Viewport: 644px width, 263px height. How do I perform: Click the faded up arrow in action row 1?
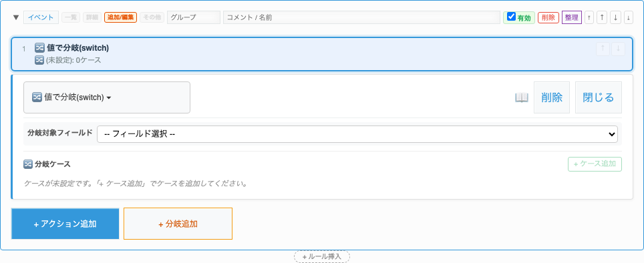point(603,49)
